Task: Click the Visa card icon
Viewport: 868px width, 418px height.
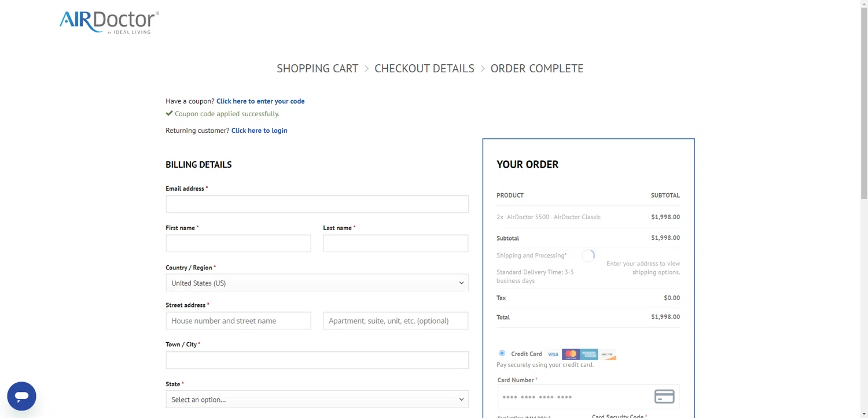Action: tap(553, 354)
